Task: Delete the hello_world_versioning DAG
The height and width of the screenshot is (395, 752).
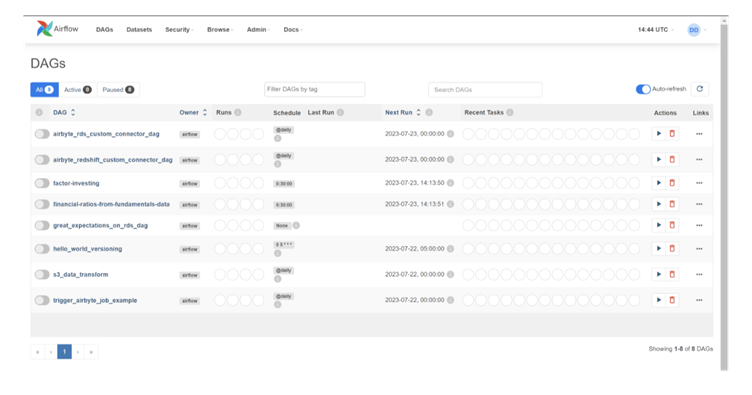Action: pos(672,249)
